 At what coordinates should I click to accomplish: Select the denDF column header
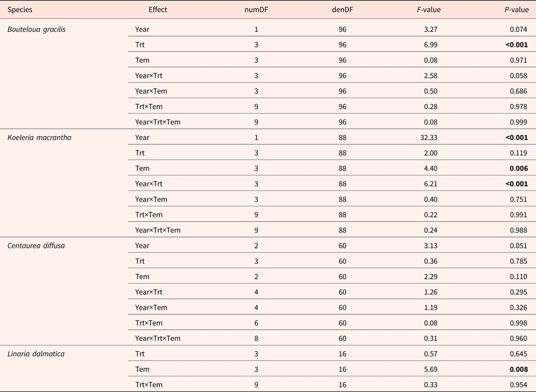(x=342, y=9)
